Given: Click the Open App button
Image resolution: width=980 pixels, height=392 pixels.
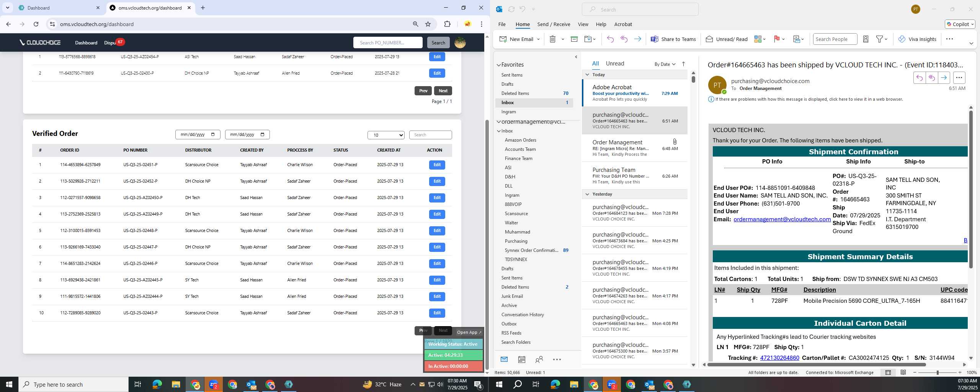Looking at the screenshot, I should (x=469, y=332).
